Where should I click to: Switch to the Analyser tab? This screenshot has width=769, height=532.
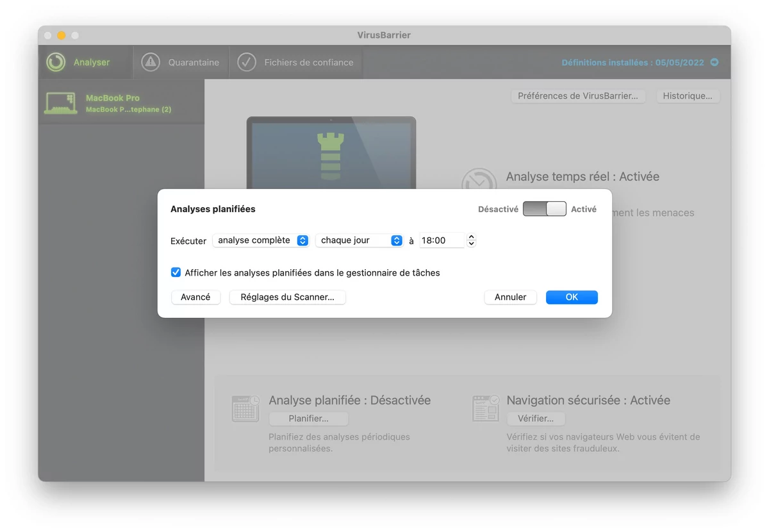coord(86,62)
